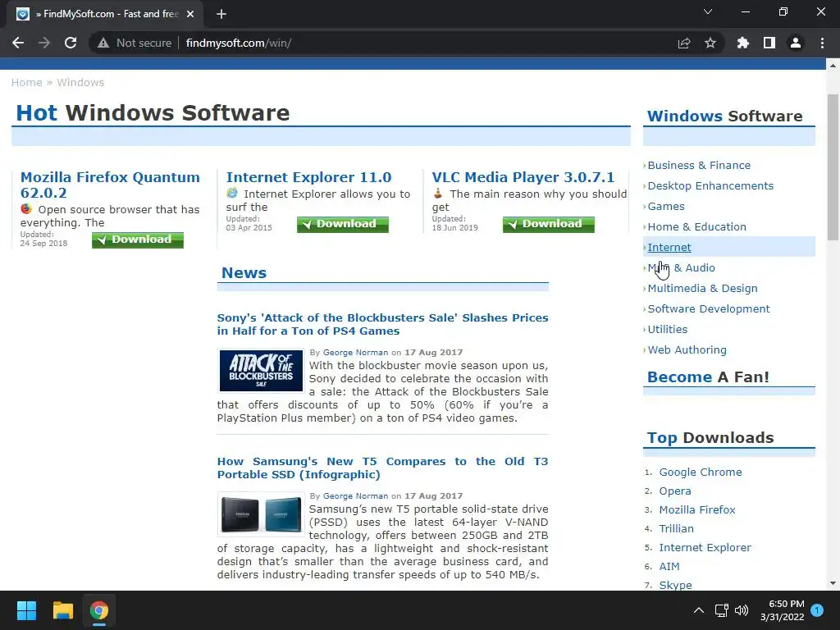This screenshot has height=630, width=840.
Task: Open Opera in Top Downloads
Action: click(675, 491)
